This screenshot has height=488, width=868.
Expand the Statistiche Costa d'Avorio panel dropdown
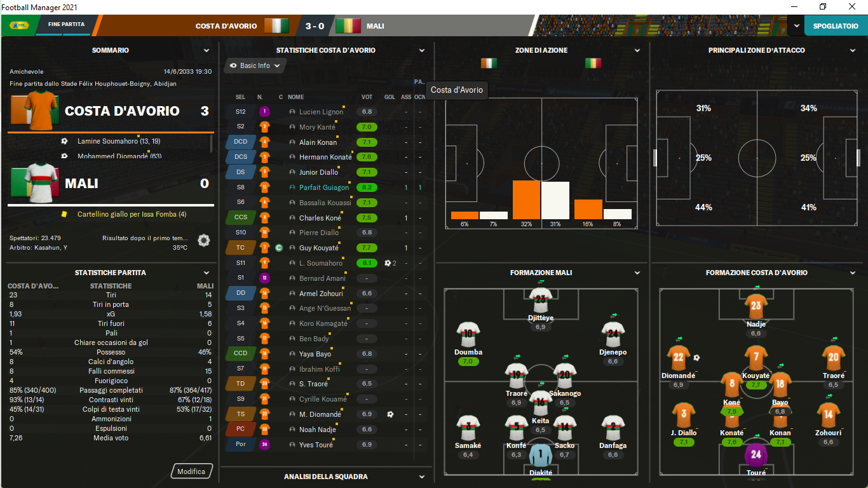tap(423, 50)
